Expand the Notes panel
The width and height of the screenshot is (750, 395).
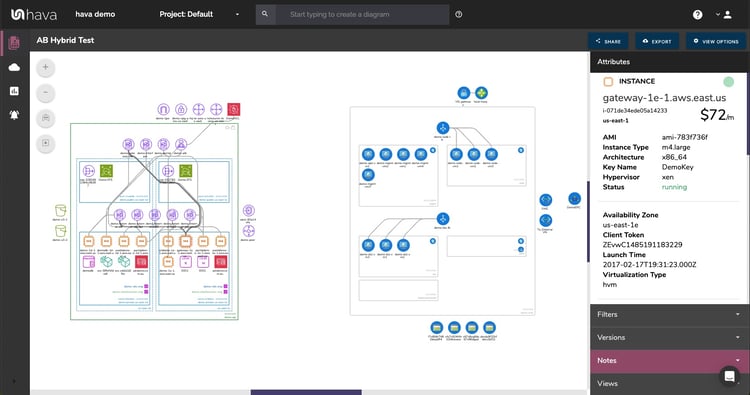click(670, 361)
